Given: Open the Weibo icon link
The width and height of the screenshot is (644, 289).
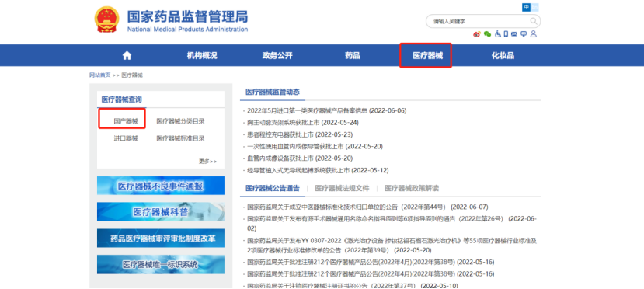Looking at the screenshot, I should click(477, 34).
